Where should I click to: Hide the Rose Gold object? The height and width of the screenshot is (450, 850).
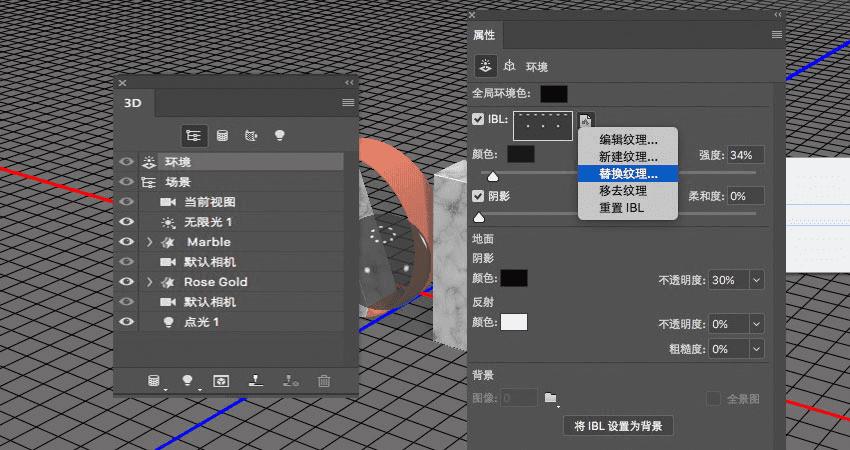coord(126,282)
